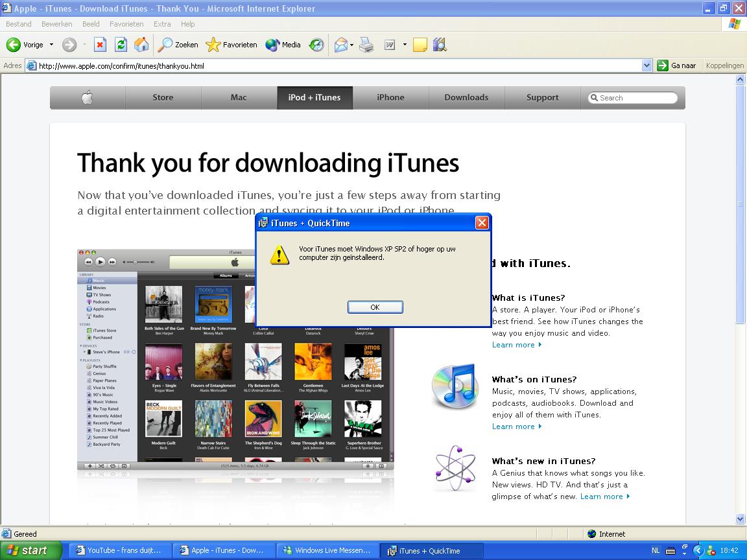
Task: Refresh the page with green arrows icon
Action: 121,45
